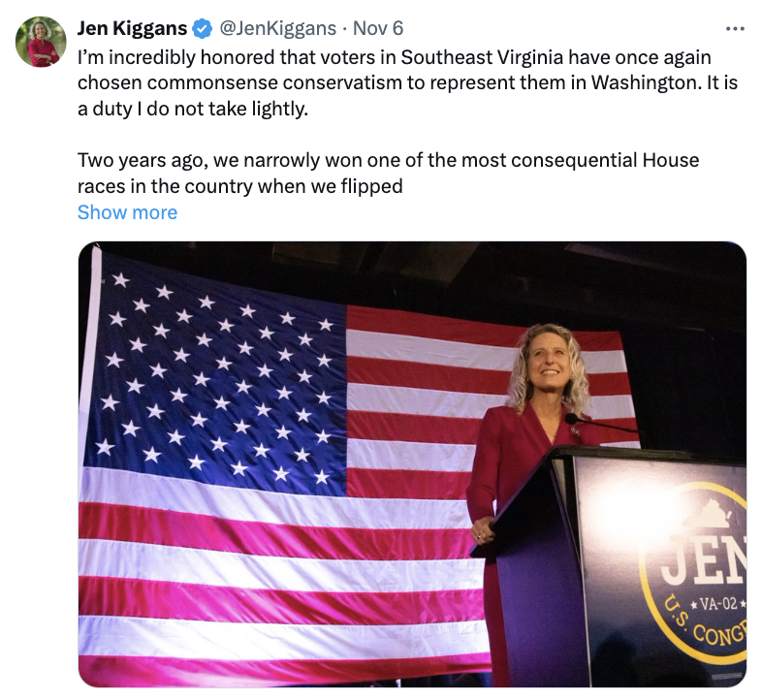Click the VA-02 text on podium sign

714,604
